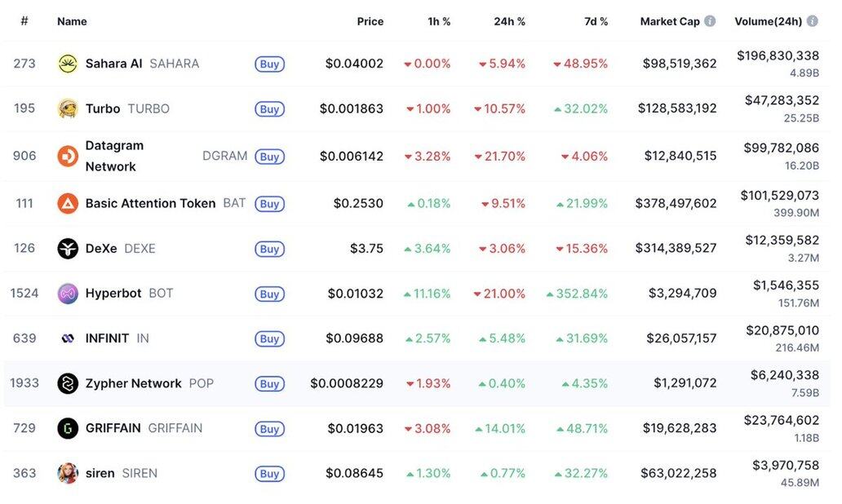This screenshot has width=842, height=504.
Task: Click the Turbo coin logo
Action: pyautogui.click(x=68, y=108)
